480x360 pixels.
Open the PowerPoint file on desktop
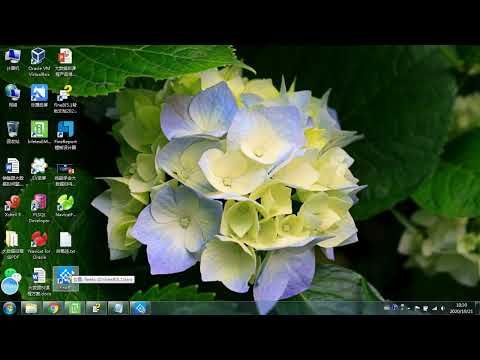coord(65,62)
